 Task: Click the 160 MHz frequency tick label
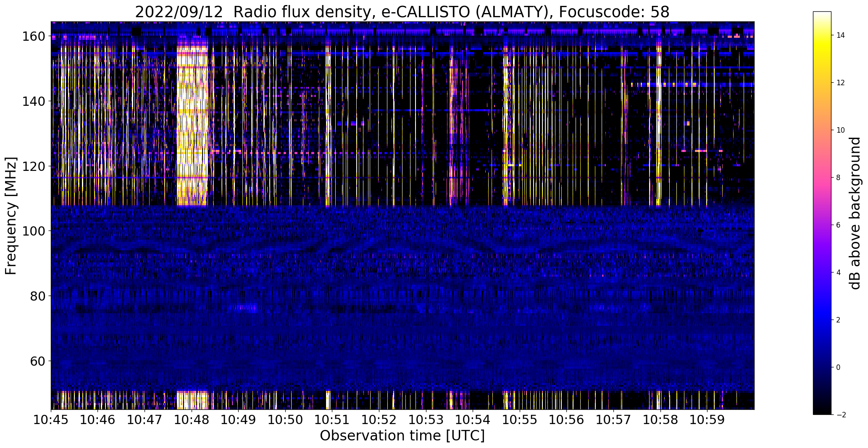(x=34, y=37)
